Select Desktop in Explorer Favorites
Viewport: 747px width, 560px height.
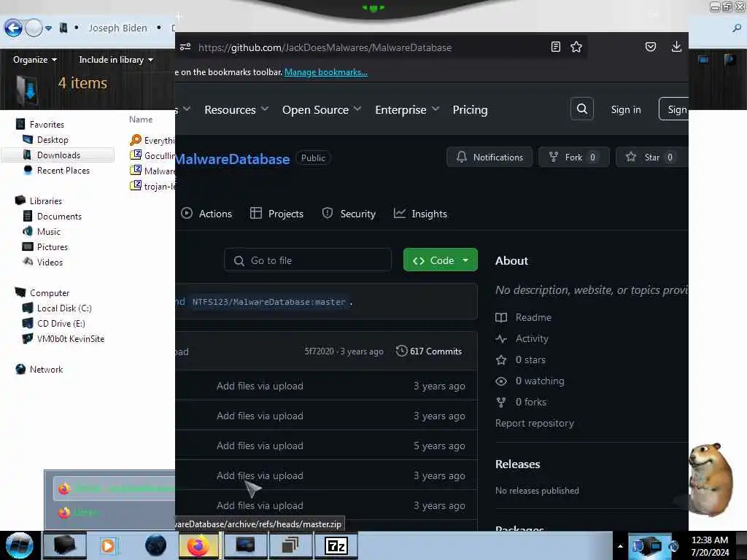46,139
